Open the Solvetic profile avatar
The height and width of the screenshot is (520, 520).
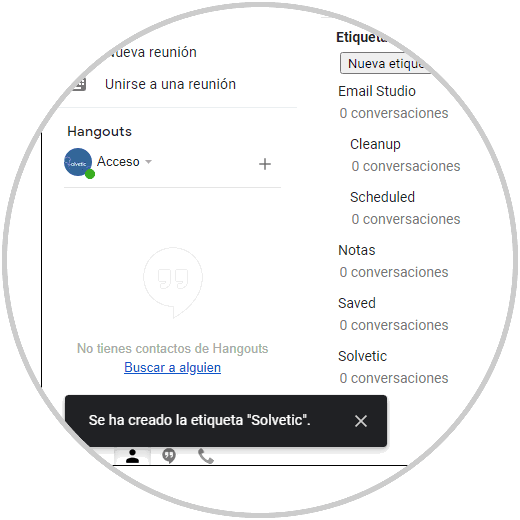[x=78, y=162]
